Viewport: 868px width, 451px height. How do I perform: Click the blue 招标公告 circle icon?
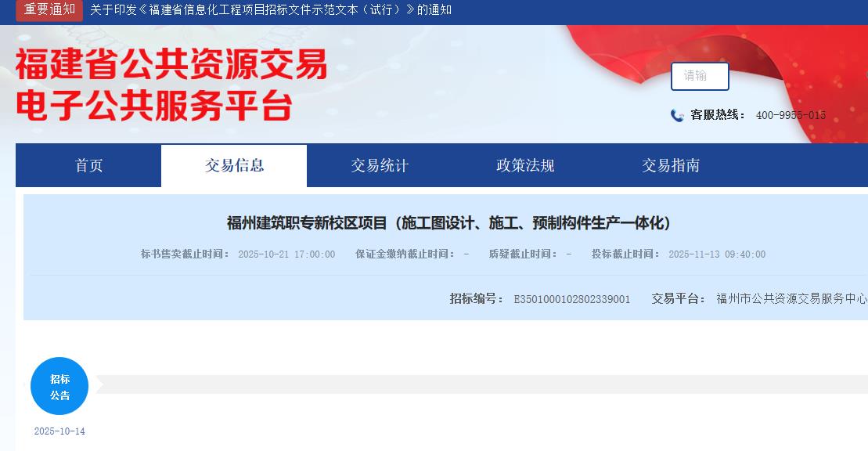(59, 387)
